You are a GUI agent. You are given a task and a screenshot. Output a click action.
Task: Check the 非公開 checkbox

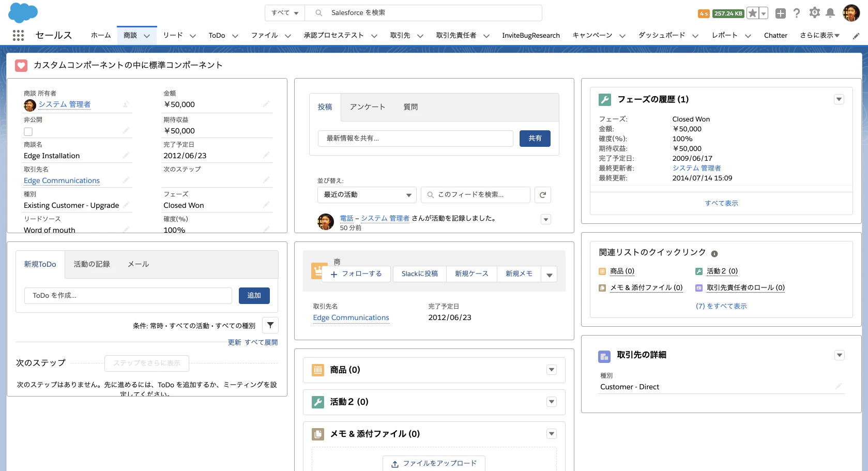click(29, 131)
